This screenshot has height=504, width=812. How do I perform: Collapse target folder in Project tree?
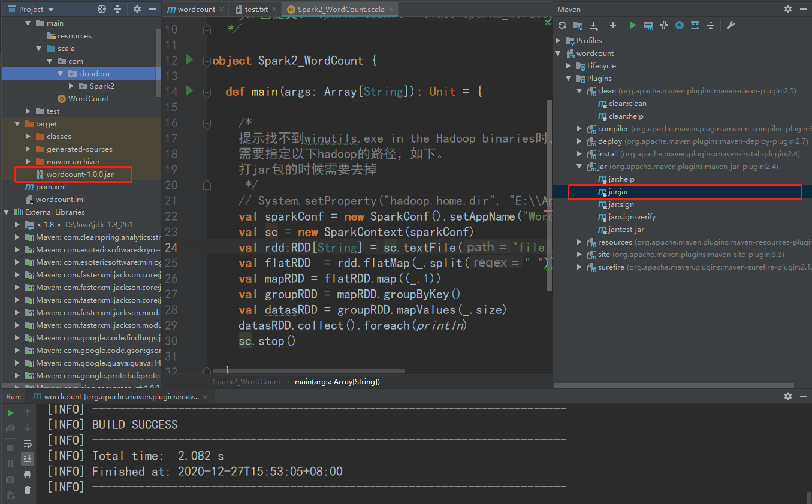point(17,124)
